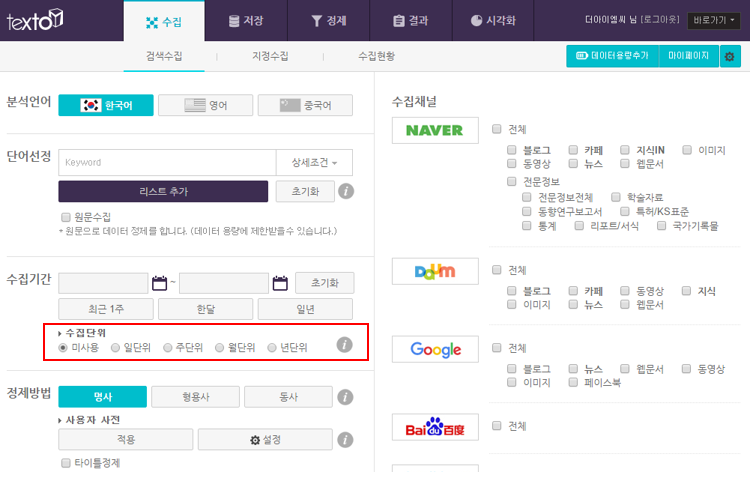This screenshot has height=478, width=750.
Task: Switch to 저장 tab
Action: [x=246, y=20]
